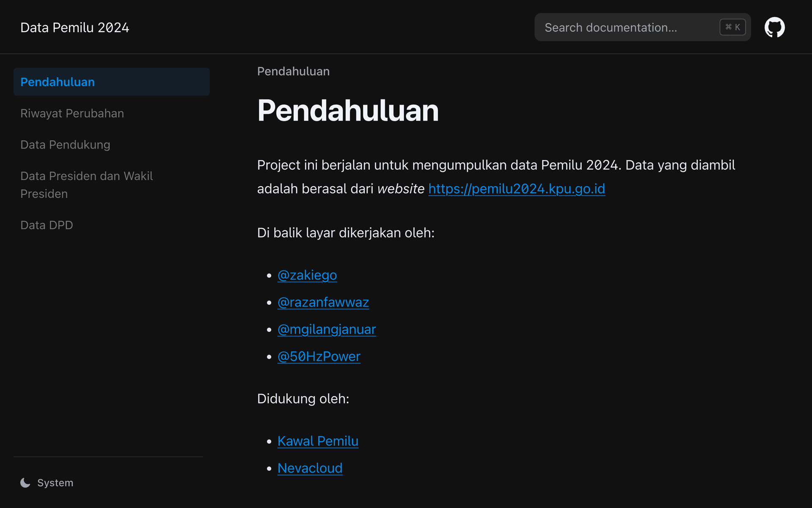Open the Nevacloud sponsor link

click(310, 468)
